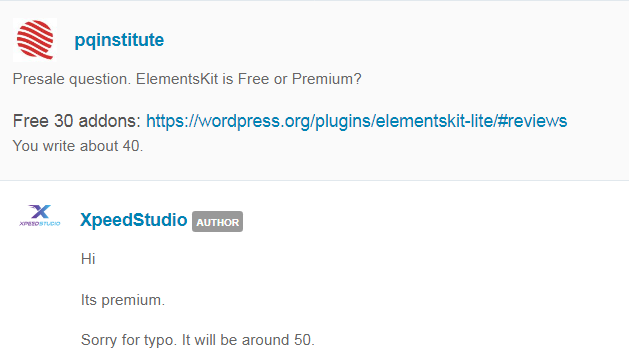Open pqinstitute's red striped globe avatar

[35, 40]
